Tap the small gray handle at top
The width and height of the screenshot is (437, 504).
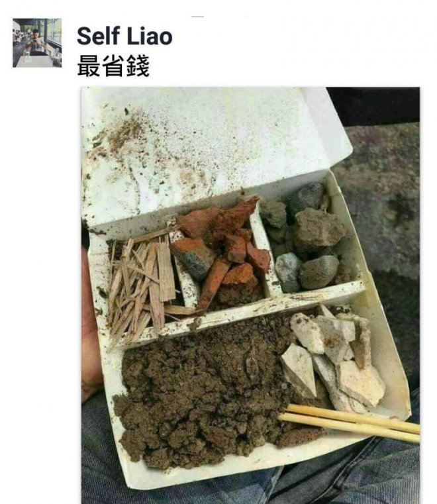click(x=197, y=17)
